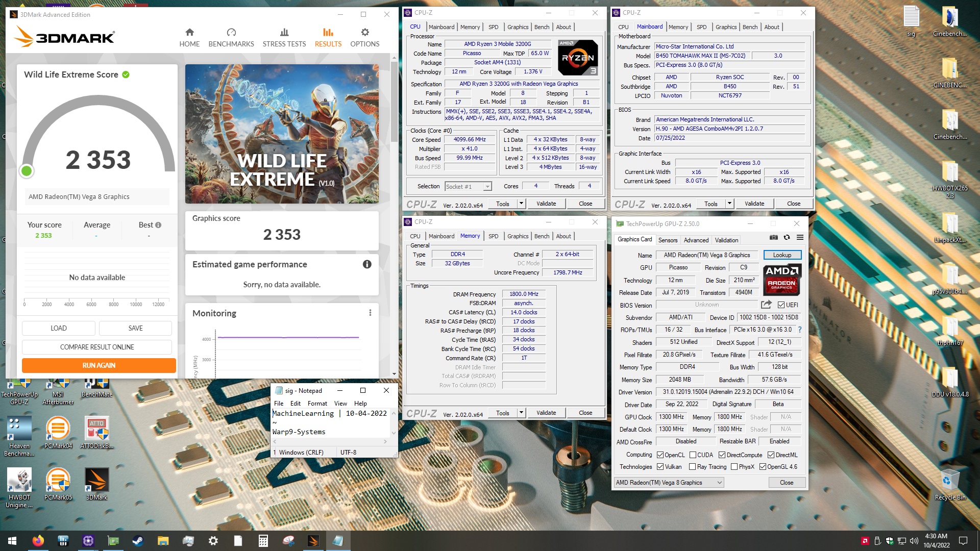Open PCMark04 desktop icon
This screenshot has height=551, width=980.
[x=58, y=433]
